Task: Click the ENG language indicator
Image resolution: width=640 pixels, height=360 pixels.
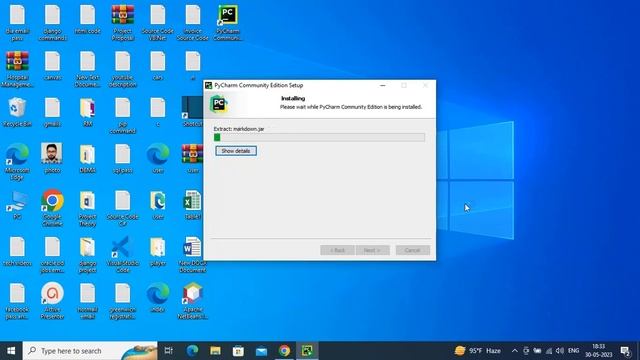Action: [x=573, y=351]
